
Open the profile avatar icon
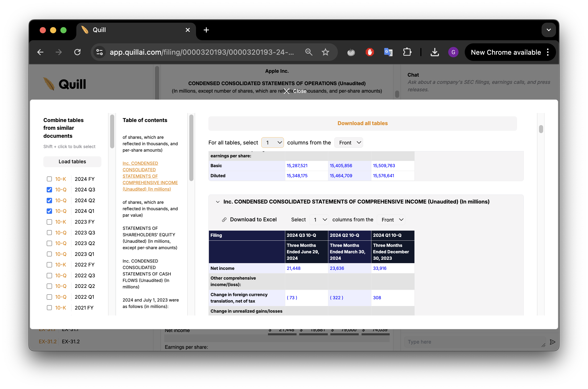click(x=453, y=52)
